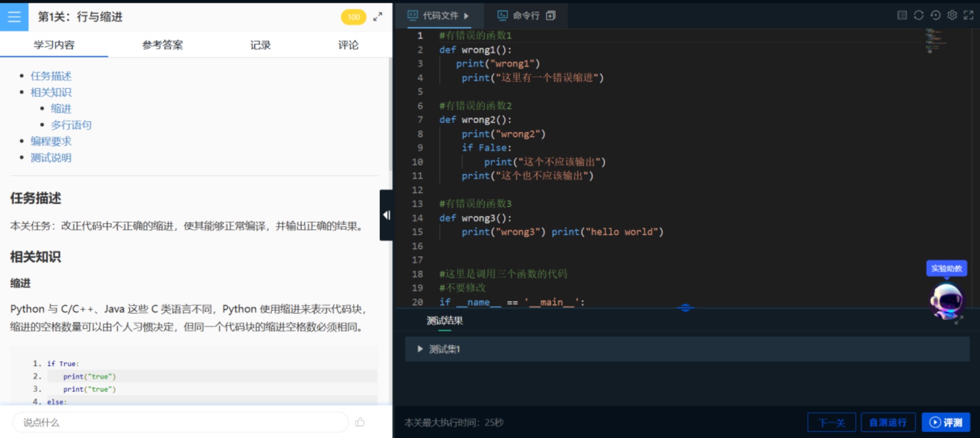Click the reset code to initial icon
This screenshot has width=980, height=438.
tap(935, 15)
